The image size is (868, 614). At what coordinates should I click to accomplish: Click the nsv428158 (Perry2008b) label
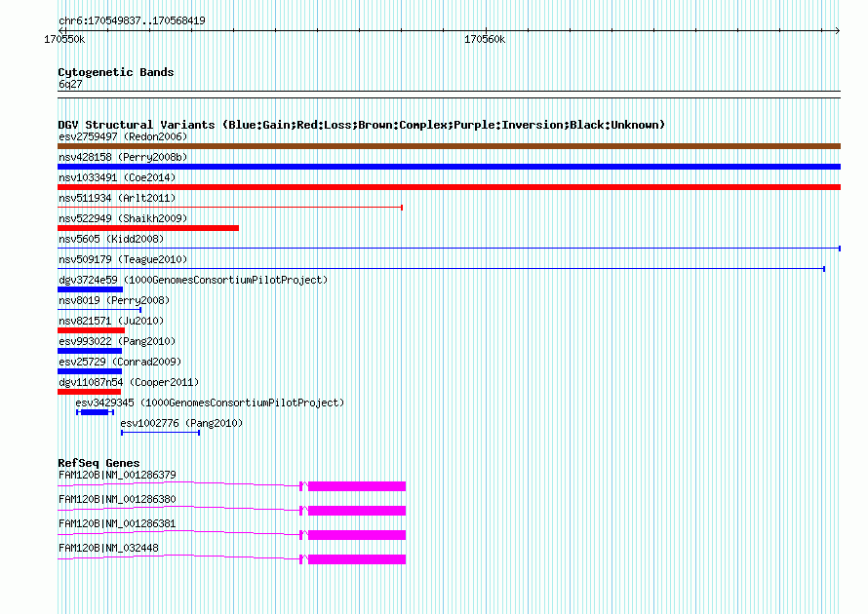point(123,157)
